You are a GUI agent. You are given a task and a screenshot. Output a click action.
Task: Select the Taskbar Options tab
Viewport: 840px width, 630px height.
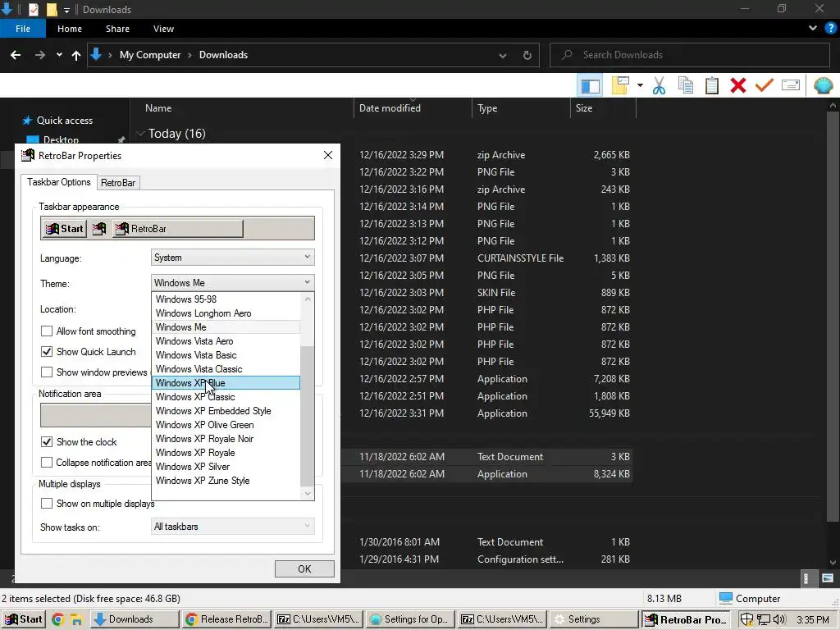[x=59, y=182]
